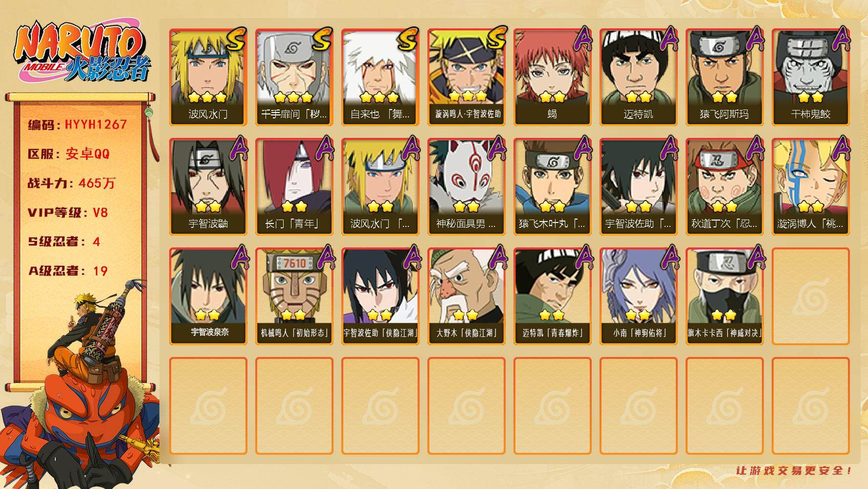Select the 波风水门 S-rank ninja card
This screenshot has height=489, width=868.
pos(208,77)
